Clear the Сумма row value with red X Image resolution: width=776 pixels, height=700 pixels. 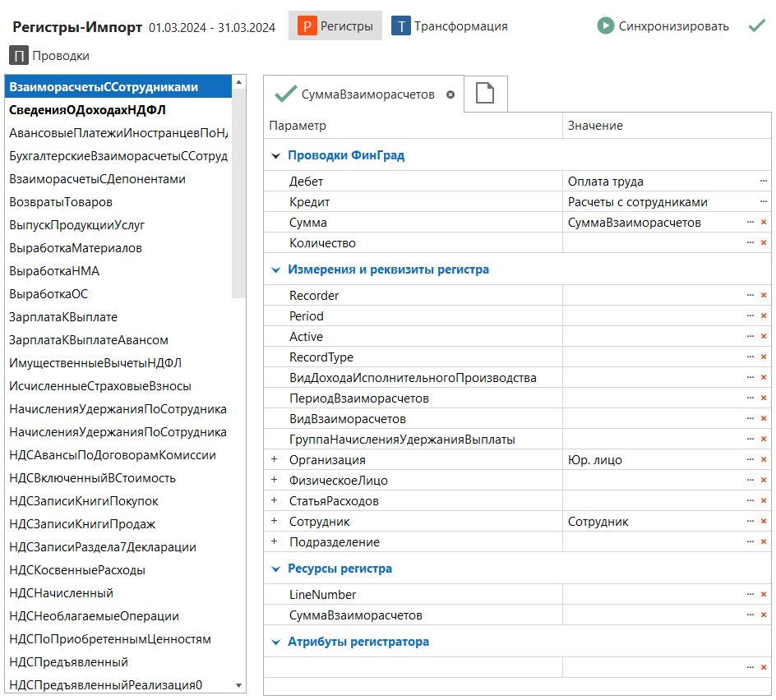point(764,223)
